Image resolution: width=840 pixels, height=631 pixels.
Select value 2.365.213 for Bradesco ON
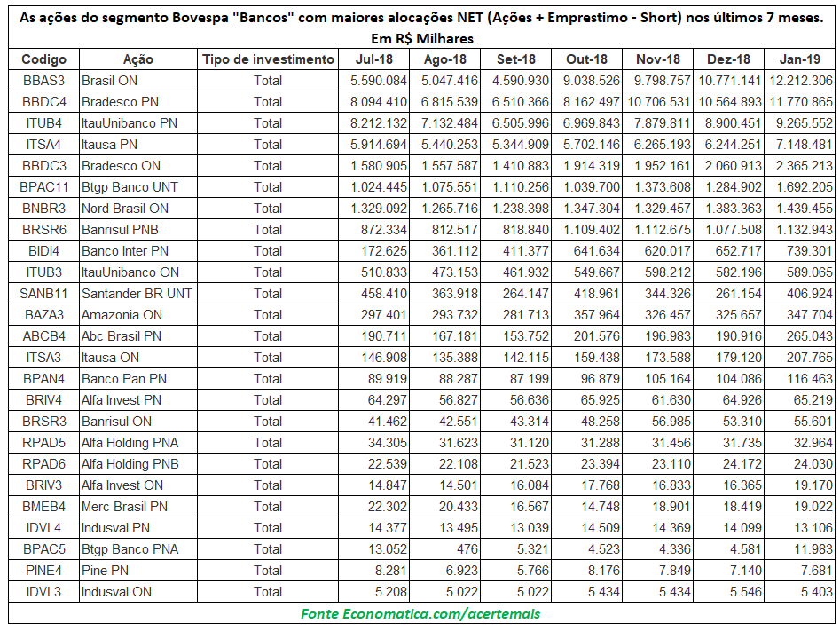799,166
